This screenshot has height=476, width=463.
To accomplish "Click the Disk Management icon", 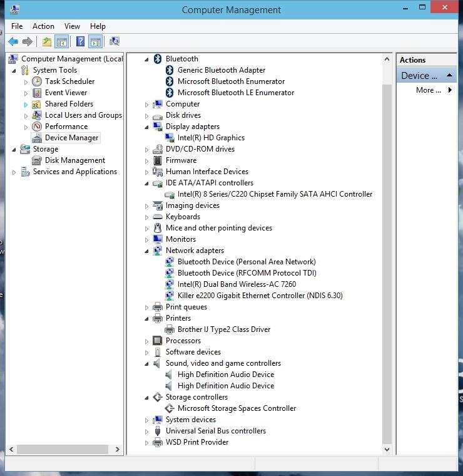I will click(37, 160).
